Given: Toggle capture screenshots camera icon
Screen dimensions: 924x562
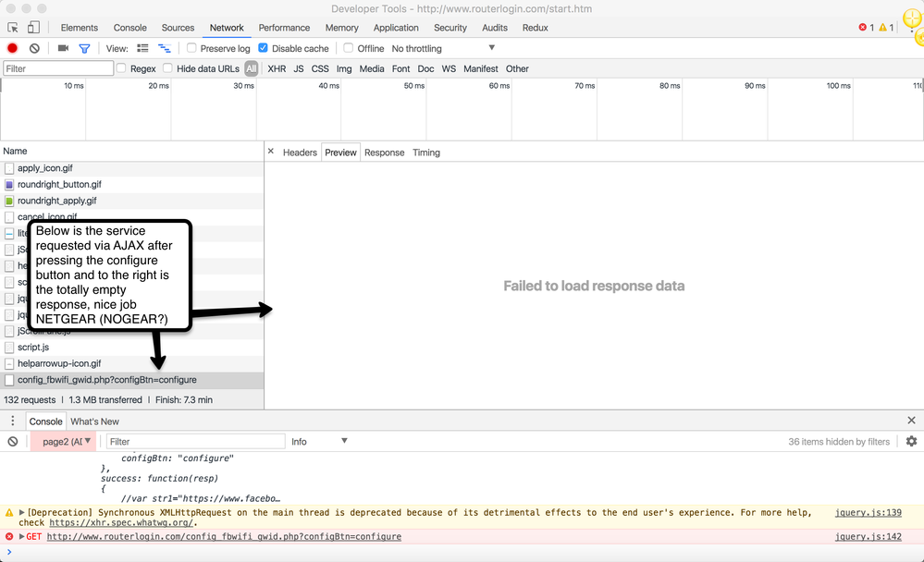Looking at the screenshot, I should click(x=63, y=48).
